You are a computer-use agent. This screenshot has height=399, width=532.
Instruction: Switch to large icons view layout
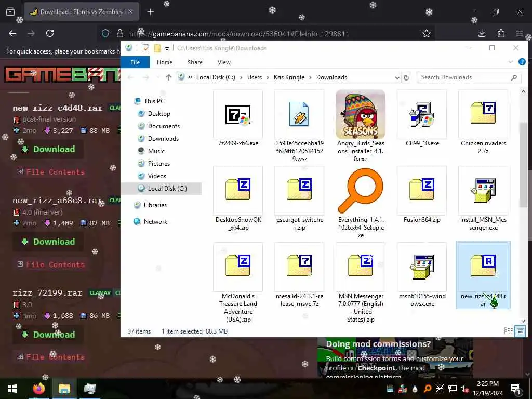point(520,331)
